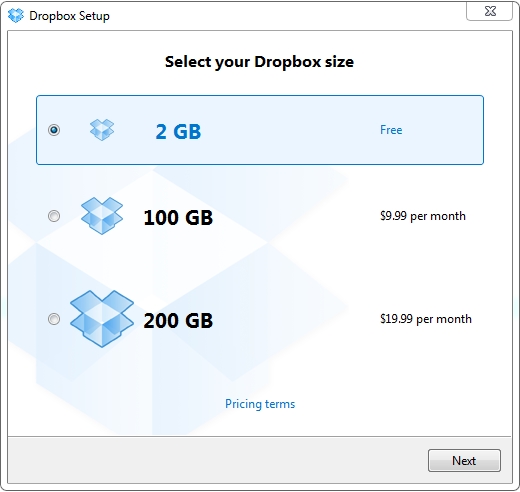
Task: Click the 200 GB size label
Action: pyautogui.click(x=178, y=320)
